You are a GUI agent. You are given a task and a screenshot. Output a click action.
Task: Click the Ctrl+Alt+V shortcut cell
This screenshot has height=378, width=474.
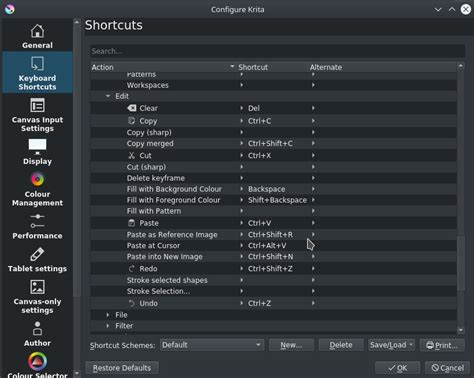[x=267, y=246]
